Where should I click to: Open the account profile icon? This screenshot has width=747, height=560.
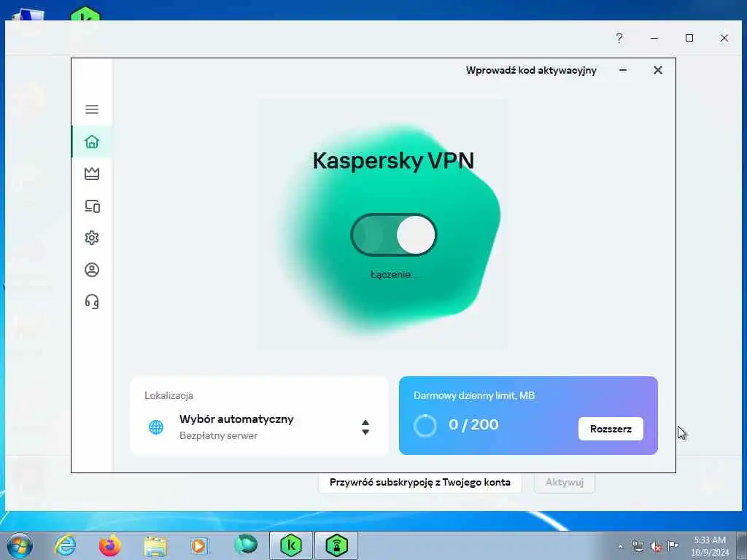click(92, 270)
